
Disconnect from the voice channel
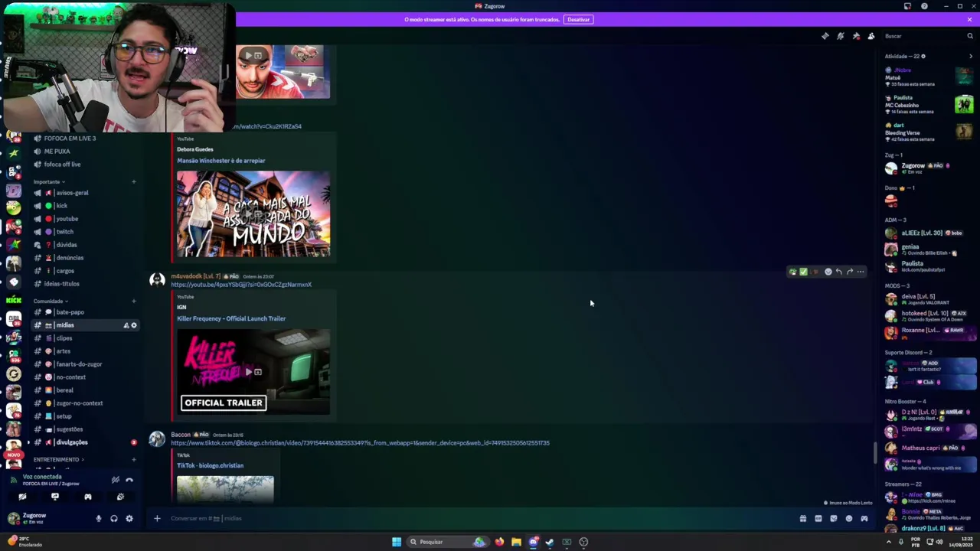click(x=129, y=480)
